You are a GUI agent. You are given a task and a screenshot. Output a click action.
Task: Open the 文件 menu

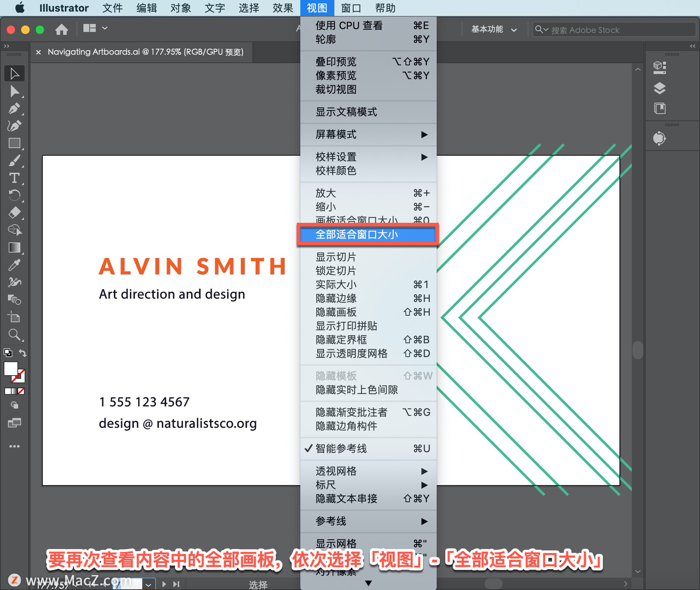(x=112, y=8)
